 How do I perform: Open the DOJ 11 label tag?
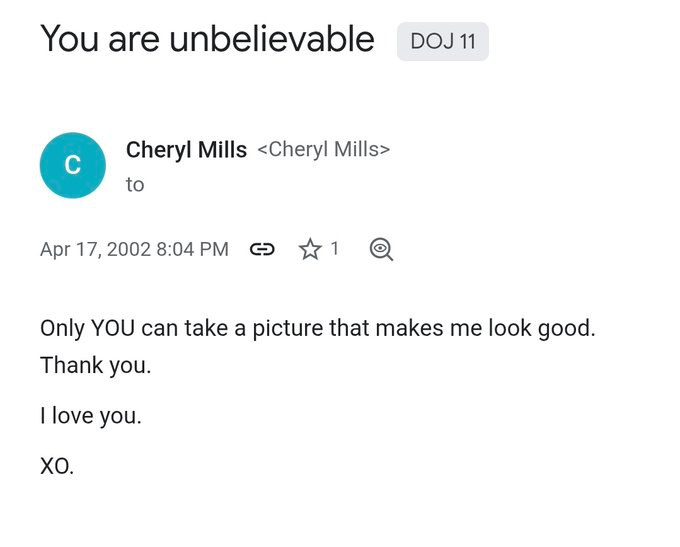point(443,42)
